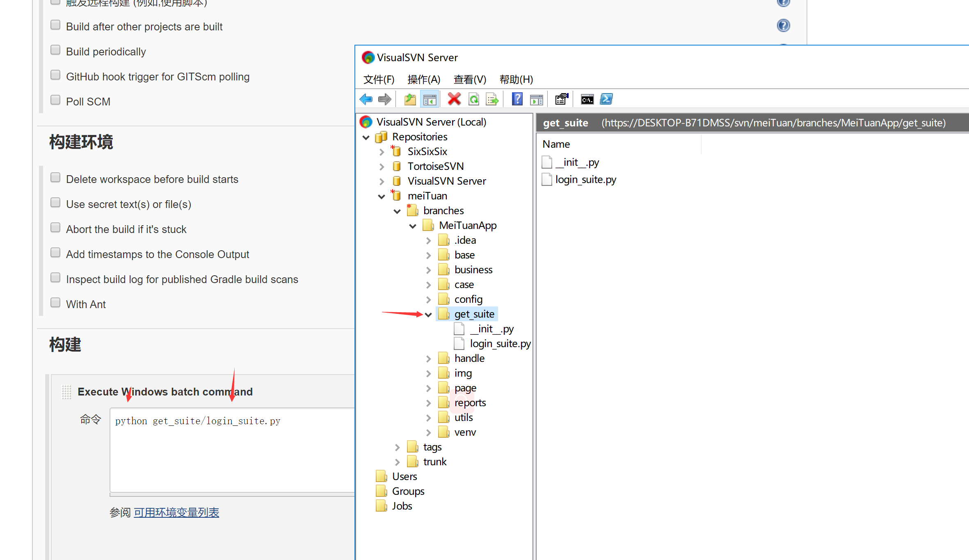Click the Help question mark toolbar icon
Image resolution: width=969 pixels, height=560 pixels.
[x=516, y=99]
